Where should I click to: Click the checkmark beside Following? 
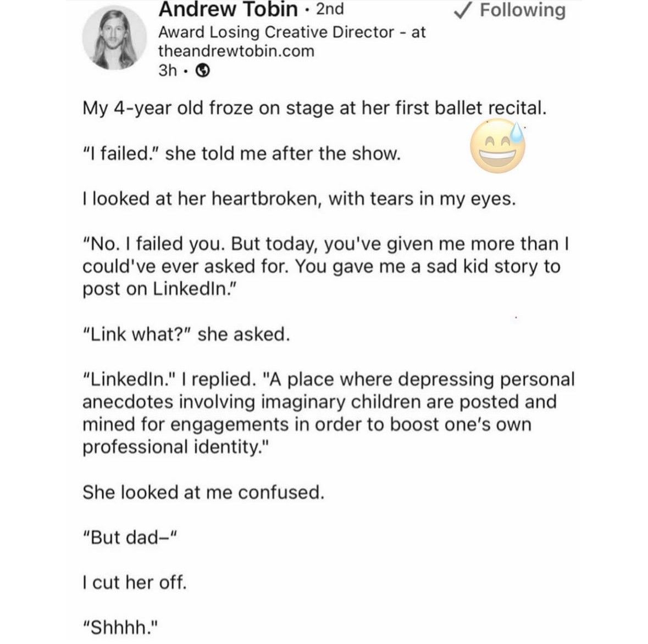point(462,10)
